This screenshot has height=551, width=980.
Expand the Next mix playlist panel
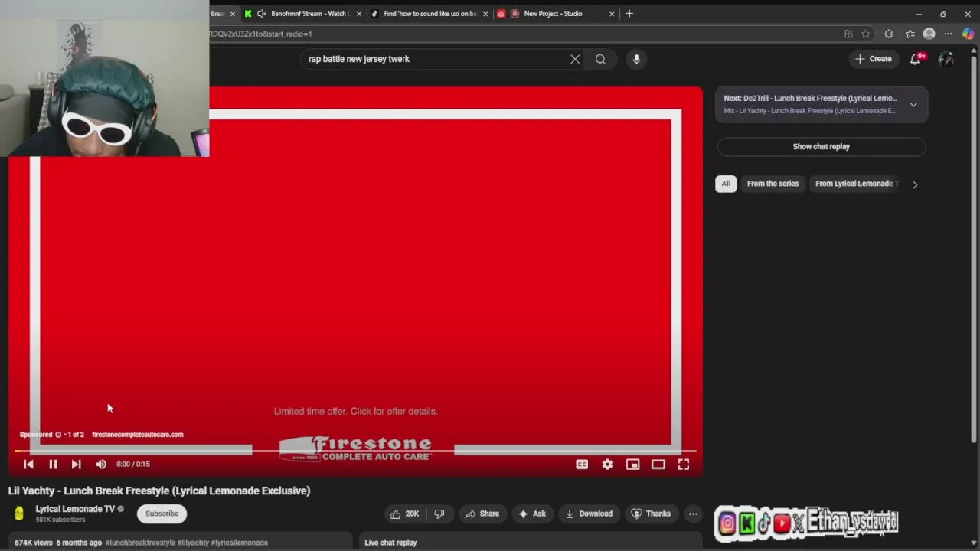coord(913,105)
